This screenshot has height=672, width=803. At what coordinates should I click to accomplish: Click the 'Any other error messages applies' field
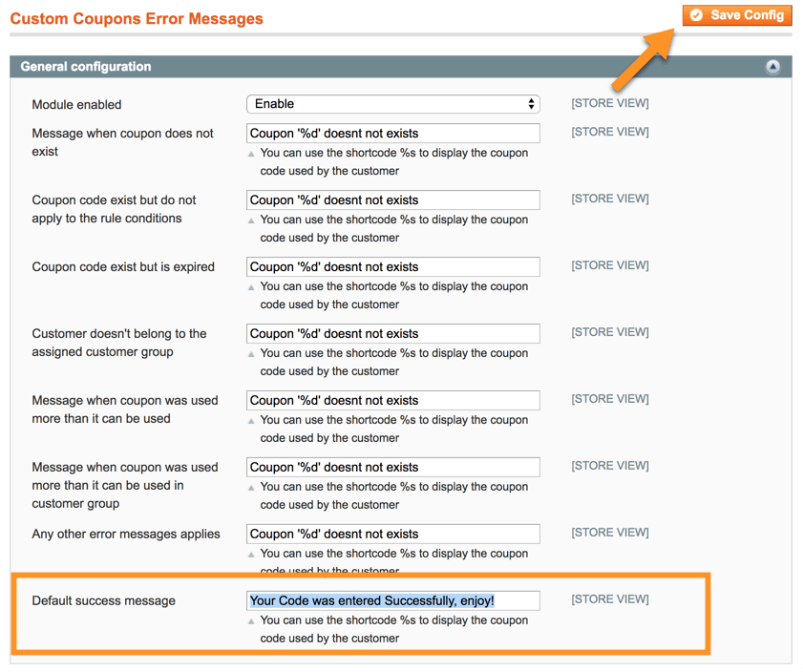coord(392,535)
